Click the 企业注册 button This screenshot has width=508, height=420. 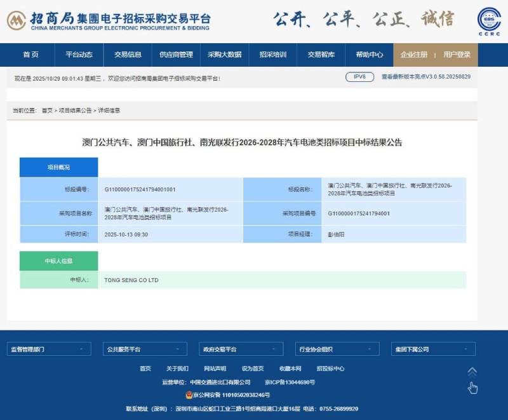[x=414, y=55]
